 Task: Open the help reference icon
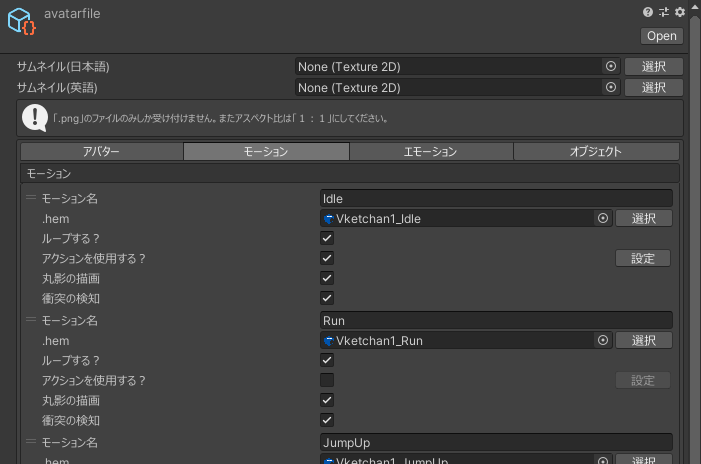(648, 12)
